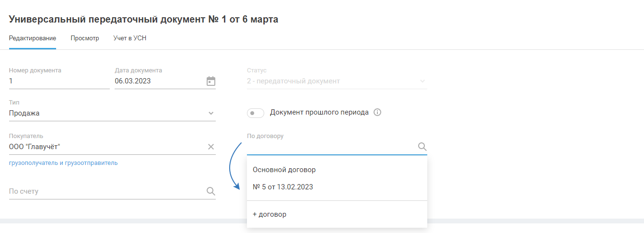
Task: Open the calendar date picker icon
Action: pyautogui.click(x=211, y=81)
